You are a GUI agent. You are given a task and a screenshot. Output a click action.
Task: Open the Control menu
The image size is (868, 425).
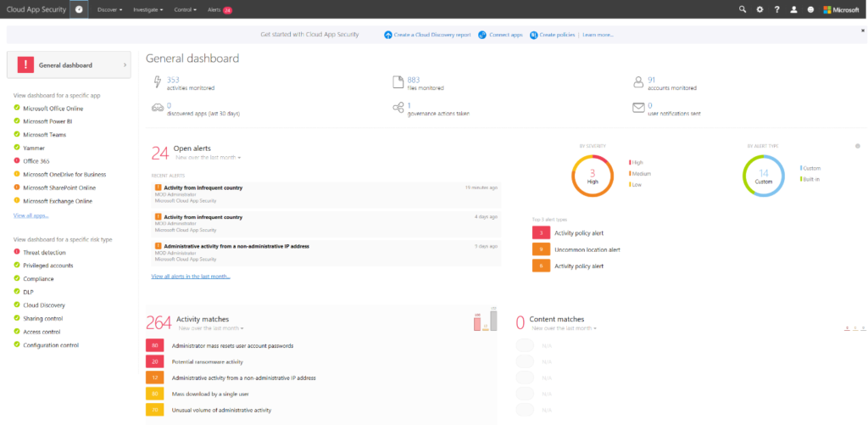(188, 9)
